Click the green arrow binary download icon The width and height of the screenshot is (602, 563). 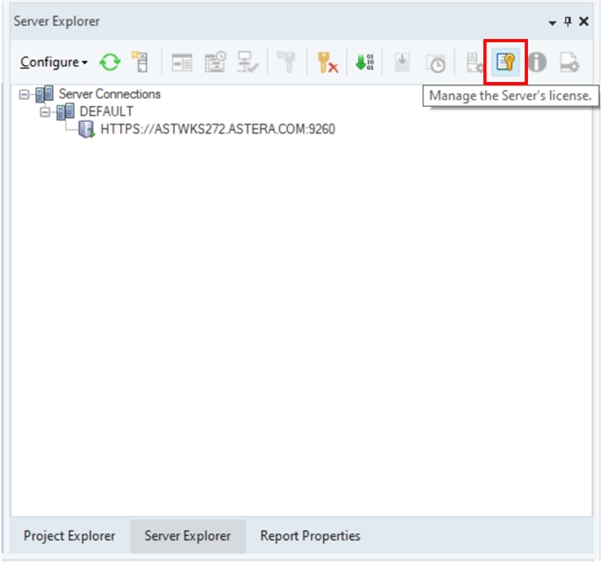364,62
